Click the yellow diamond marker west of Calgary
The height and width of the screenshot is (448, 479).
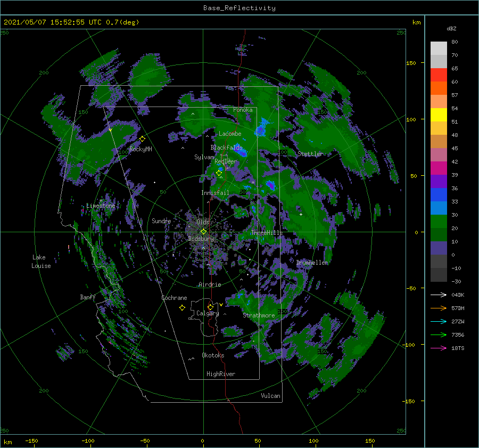tap(182, 308)
